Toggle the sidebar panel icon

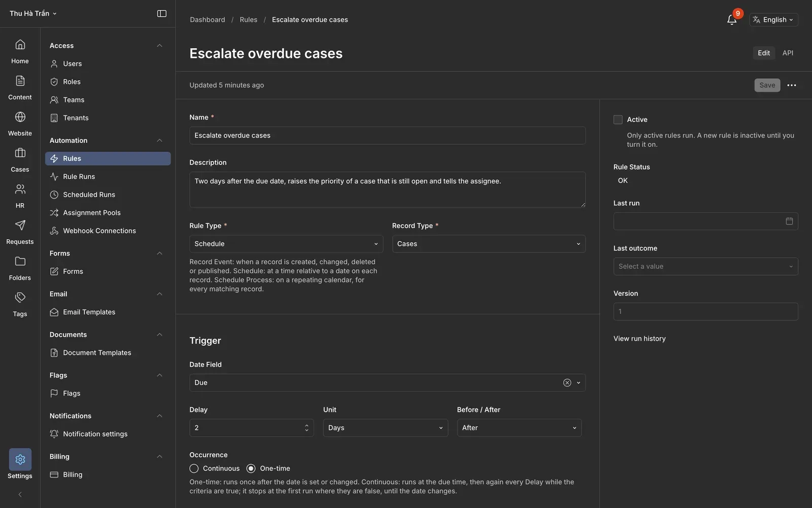[162, 14]
